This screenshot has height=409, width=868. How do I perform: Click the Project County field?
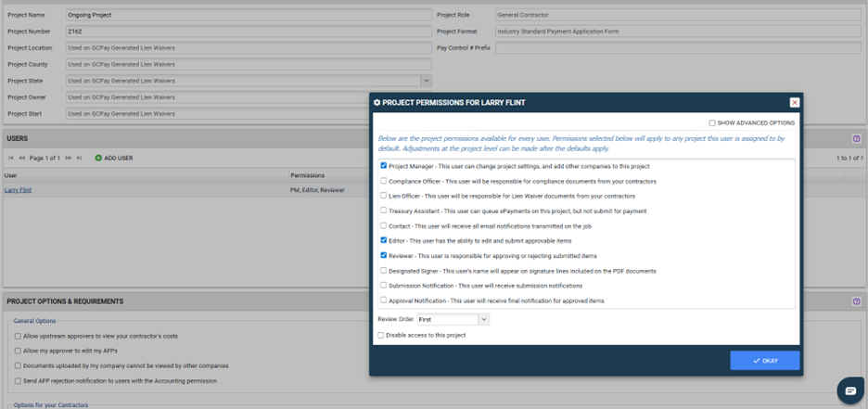point(249,64)
